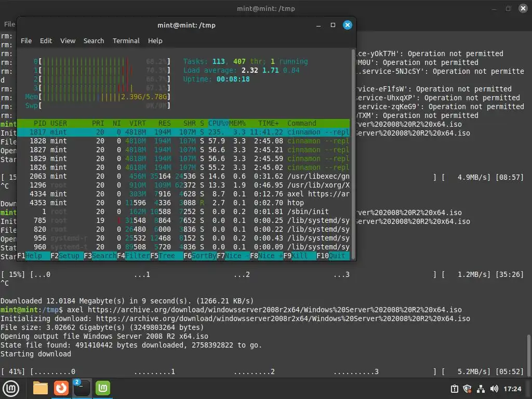Screen dimensions: 532x399
Task: Open the Linux Mint start menu
Action: [11, 389]
